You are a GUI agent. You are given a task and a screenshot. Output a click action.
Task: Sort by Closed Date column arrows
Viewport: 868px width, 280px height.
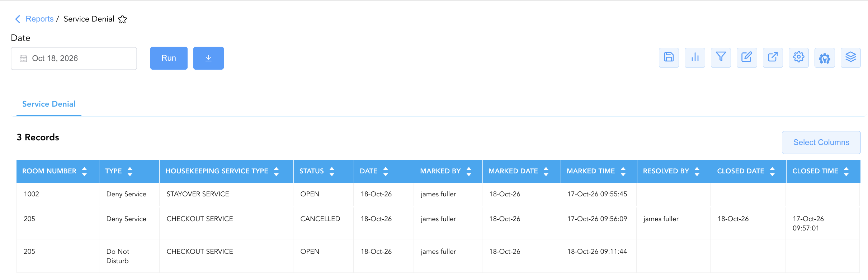coord(772,171)
